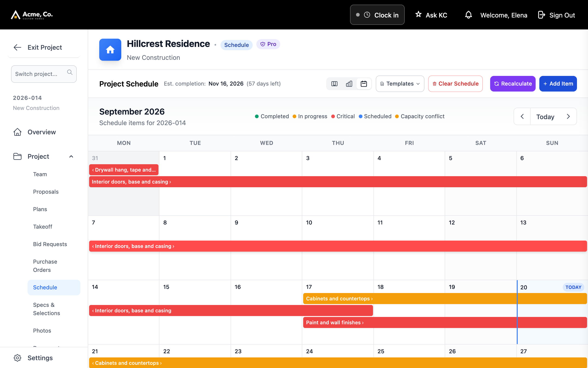Open the Templates dropdown
Screen dimensions: 588x368
[x=400, y=84]
